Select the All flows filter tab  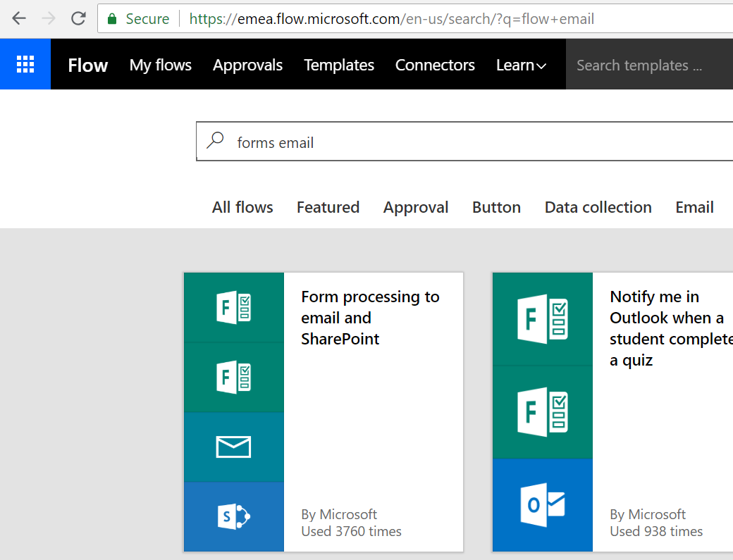point(242,207)
